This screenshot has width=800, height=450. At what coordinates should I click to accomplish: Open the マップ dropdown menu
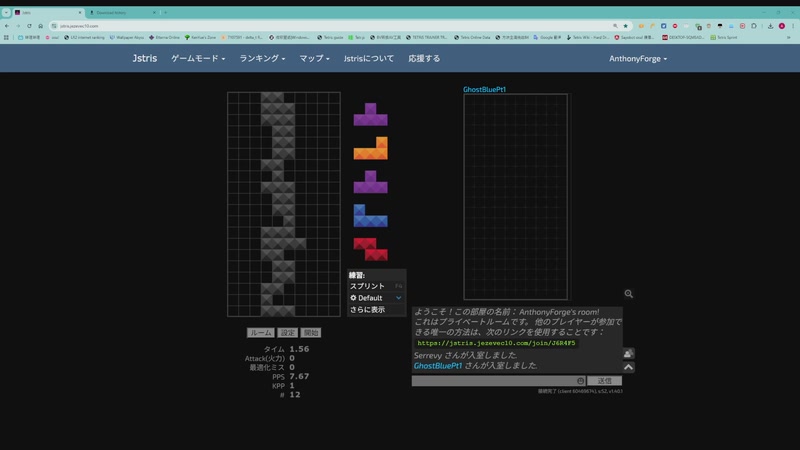coord(314,58)
